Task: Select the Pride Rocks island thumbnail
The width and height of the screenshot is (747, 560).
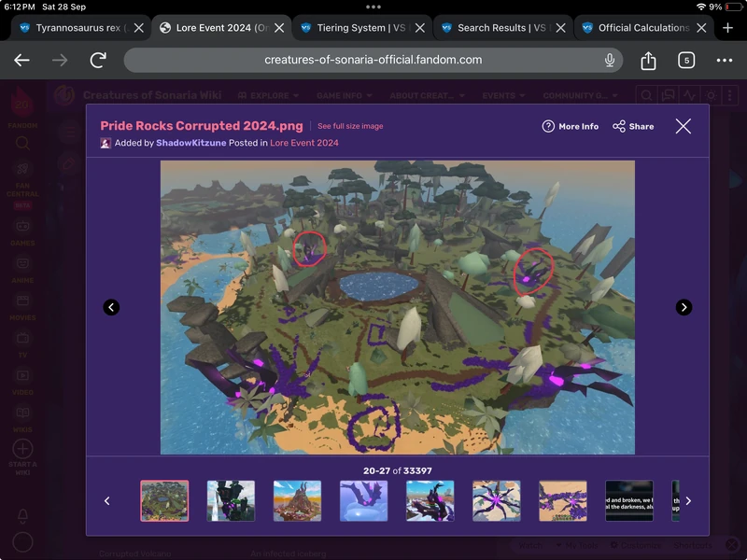Action: pyautogui.click(x=164, y=501)
